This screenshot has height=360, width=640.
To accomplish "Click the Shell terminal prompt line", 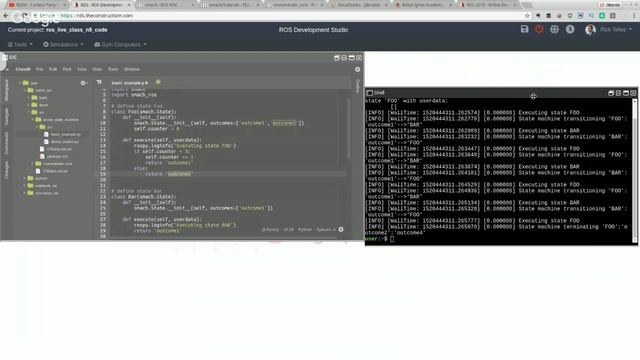I will 498,239.
